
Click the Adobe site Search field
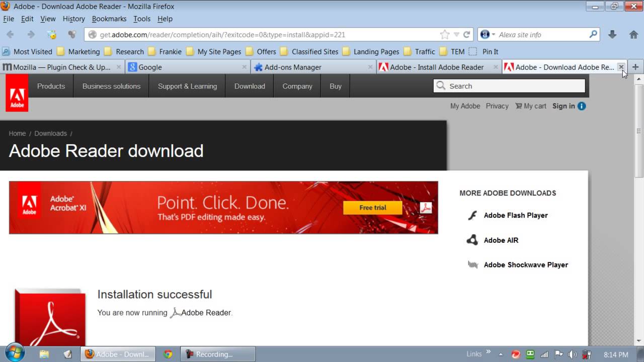pyautogui.click(x=509, y=86)
